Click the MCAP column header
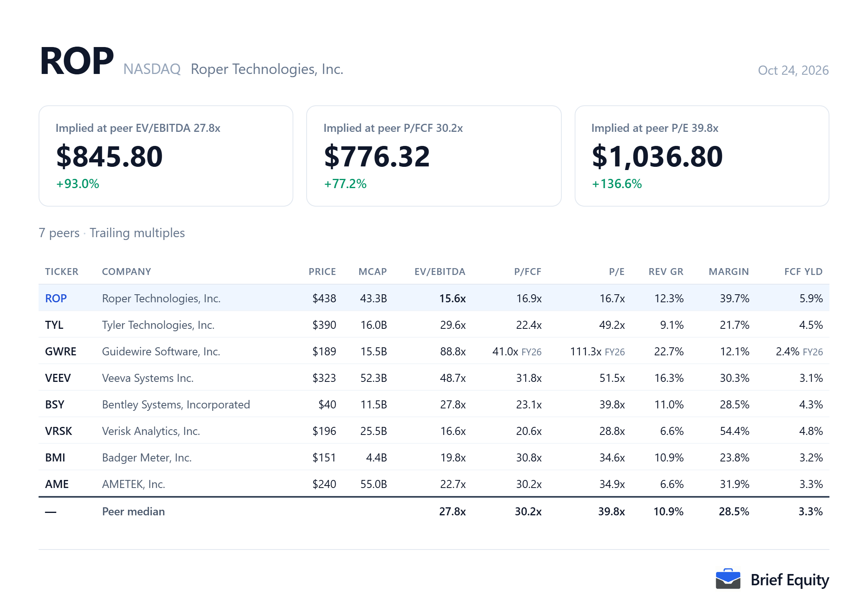The image size is (868, 611). click(373, 272)
